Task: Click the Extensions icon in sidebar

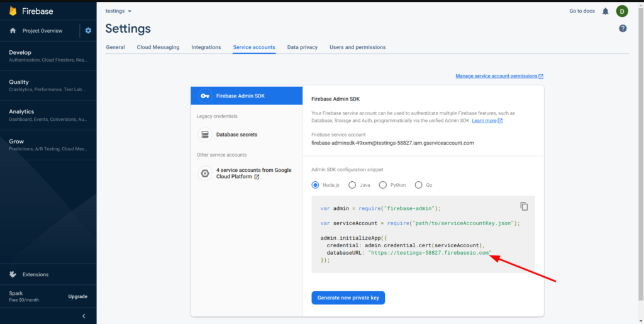Action: (13, 274)
